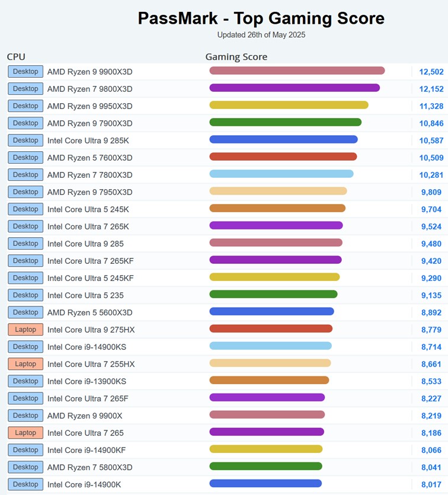Click the score value 9,704
The width and height of the screenshot is (448, 495).
[431, 210]
